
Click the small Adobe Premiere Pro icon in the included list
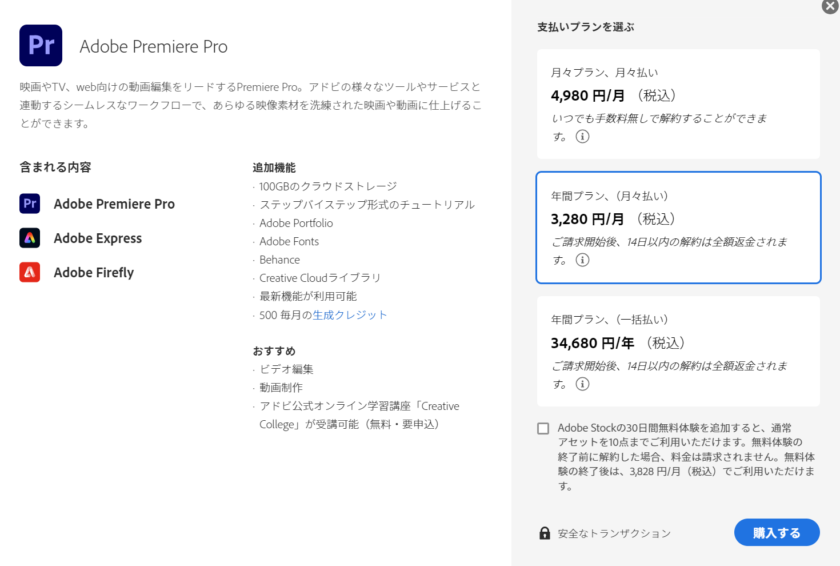point(30,204)
